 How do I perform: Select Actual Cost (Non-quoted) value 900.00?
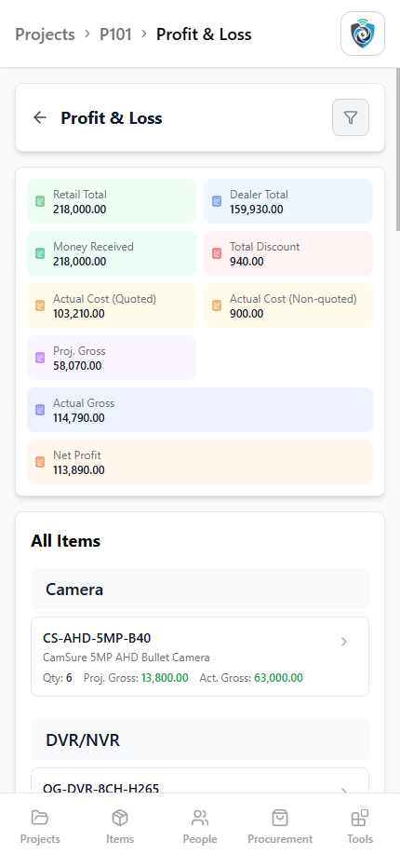click(x=247, y=313)
